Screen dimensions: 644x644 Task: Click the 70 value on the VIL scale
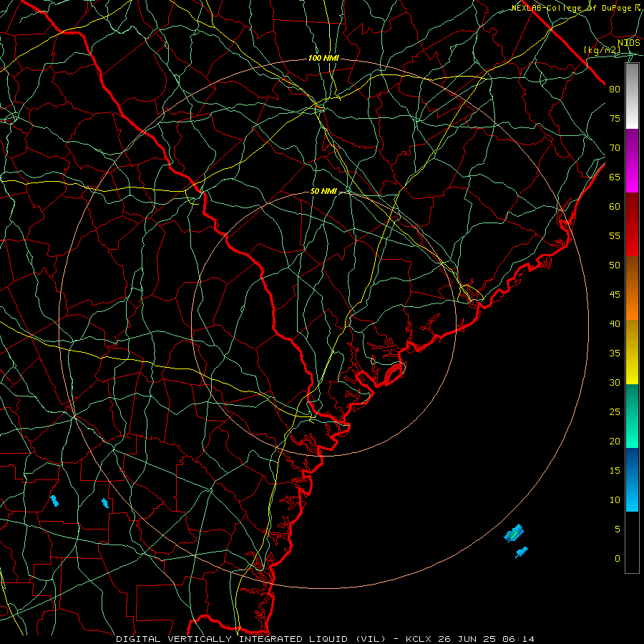(615, 148)
